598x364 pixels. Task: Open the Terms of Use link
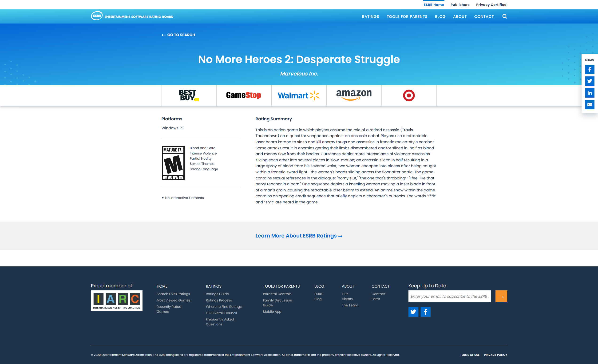469,355
